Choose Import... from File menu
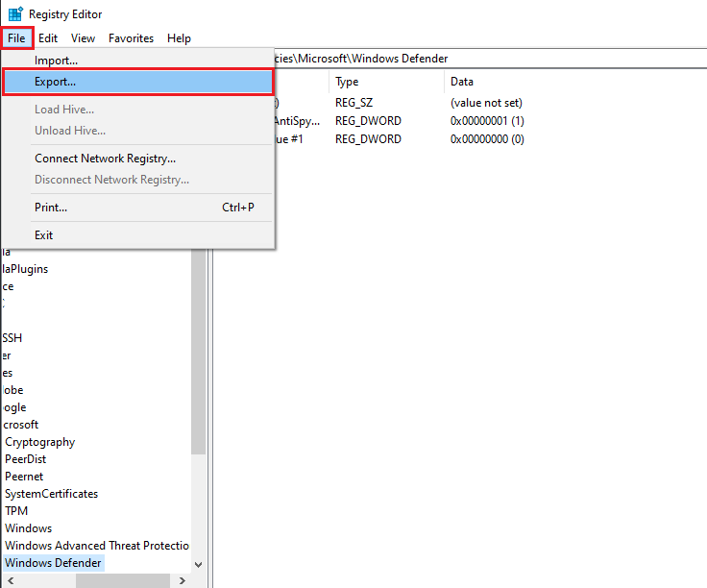This screenshot has height=588, width=707. [x=137, y=60]
